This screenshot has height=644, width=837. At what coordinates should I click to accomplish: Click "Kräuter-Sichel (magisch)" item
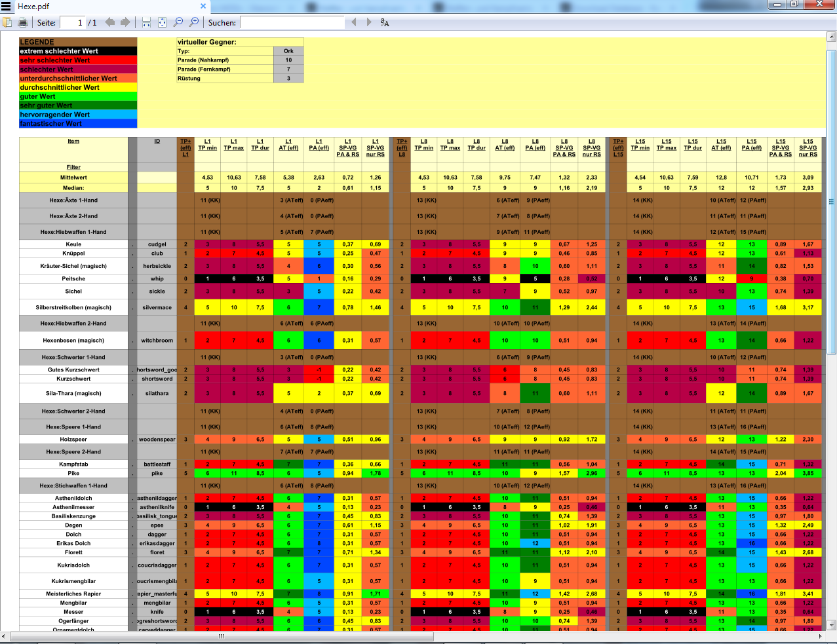[x=73, y=266]
